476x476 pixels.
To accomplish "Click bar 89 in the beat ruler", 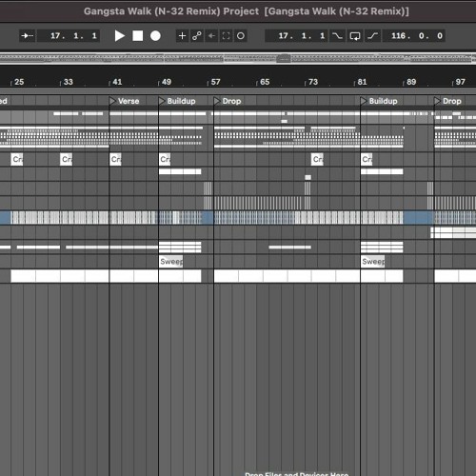I will (411, 82).
